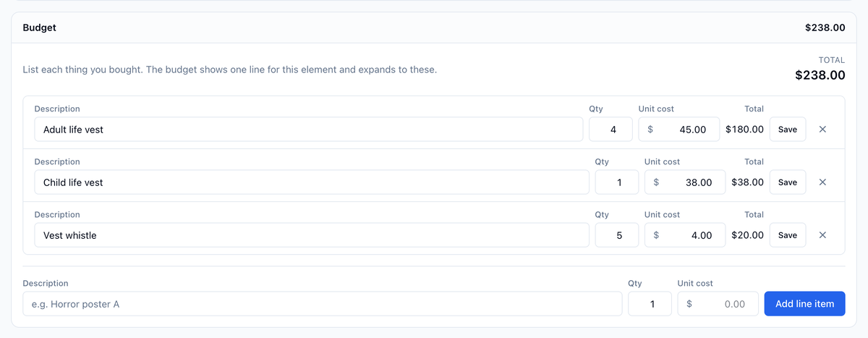Focus the unit cost field showing 45.00
868x338 pixels.
(x=678, y=130)
